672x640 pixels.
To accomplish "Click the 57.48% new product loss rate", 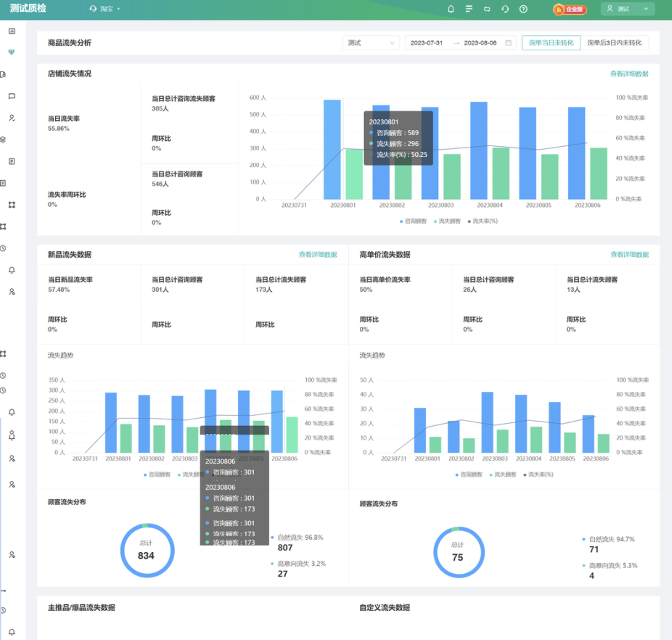I will [x=59, y=290].
